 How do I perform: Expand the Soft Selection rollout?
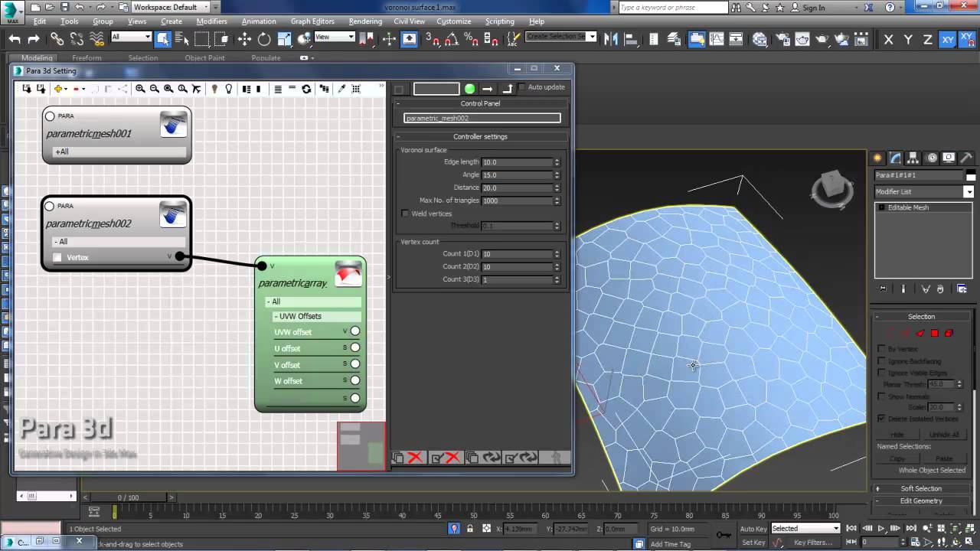tap(921, 488)
